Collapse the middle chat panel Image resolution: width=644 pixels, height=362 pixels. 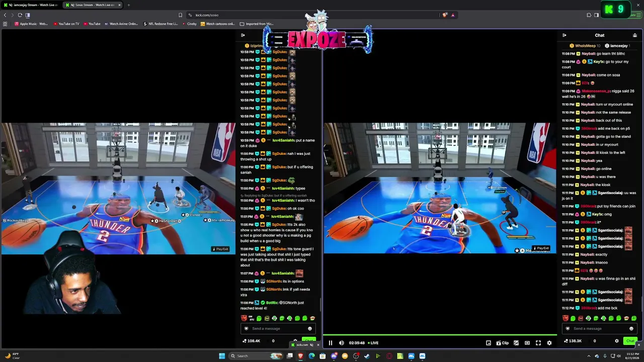click(243, 35)
